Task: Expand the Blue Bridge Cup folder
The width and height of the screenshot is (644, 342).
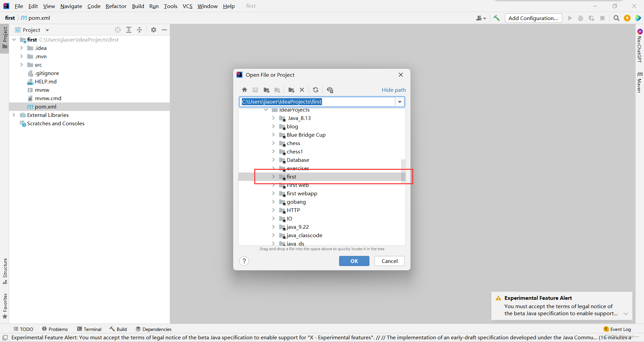Action: pyautogui.click(x=273, y=135)
